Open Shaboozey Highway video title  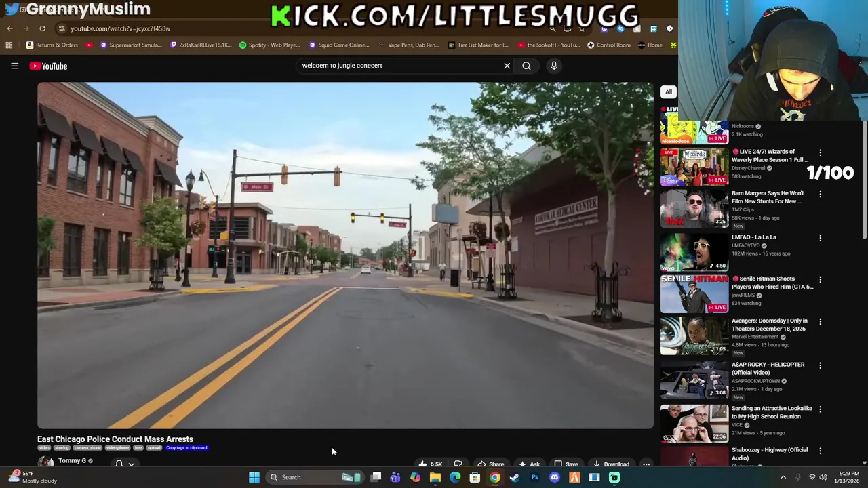click(770, 453)
